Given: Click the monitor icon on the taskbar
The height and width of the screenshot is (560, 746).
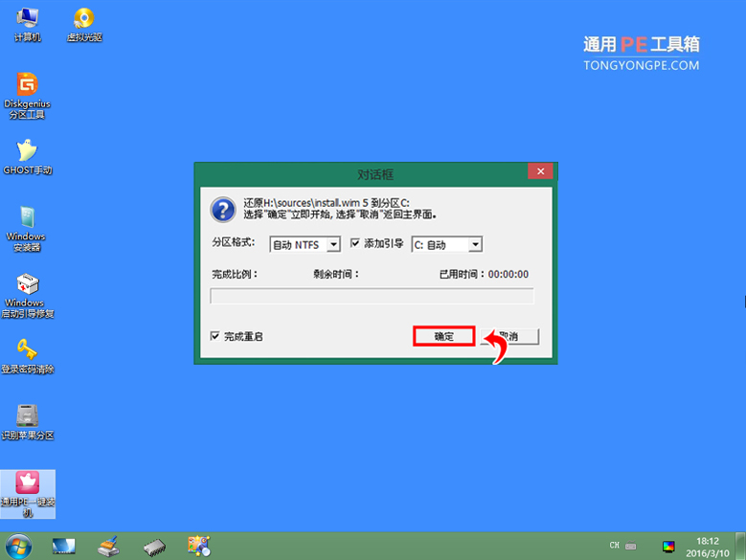Looking at the screenshot, I should click(x=63, y=547).
